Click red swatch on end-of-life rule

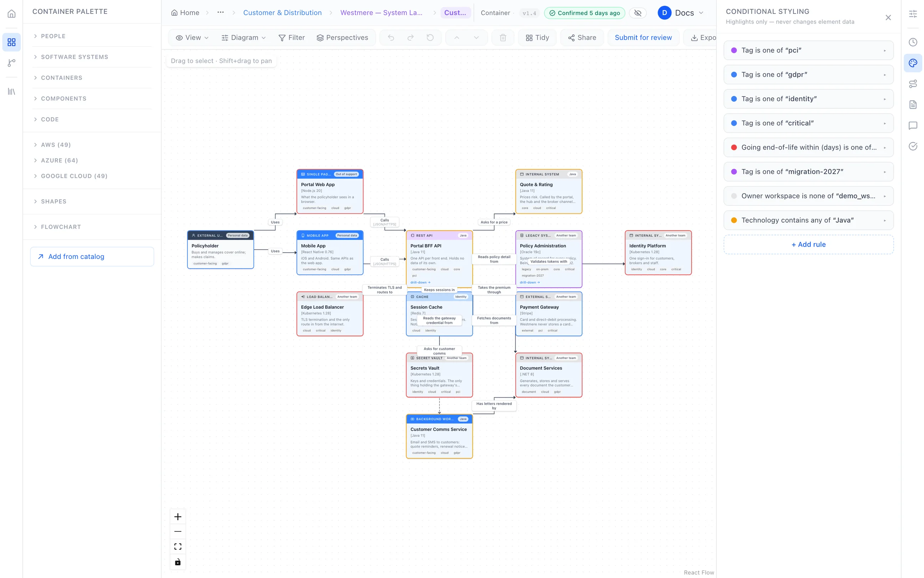click(734, 148)
